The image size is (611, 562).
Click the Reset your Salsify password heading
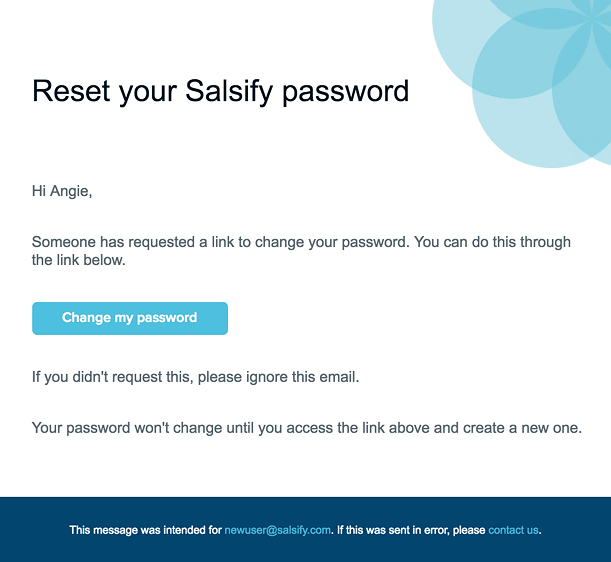pyautogui.click(x=221, y=92)
